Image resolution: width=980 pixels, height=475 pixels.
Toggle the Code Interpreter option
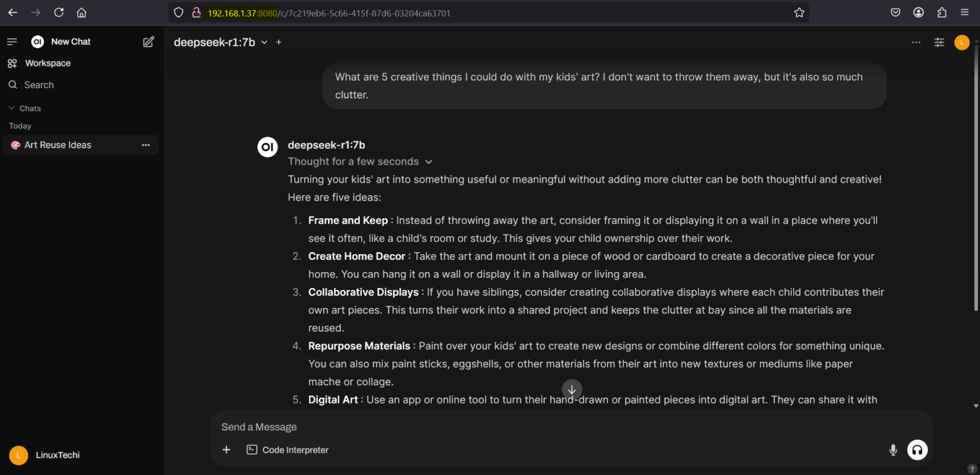click(x=288, y=450)
